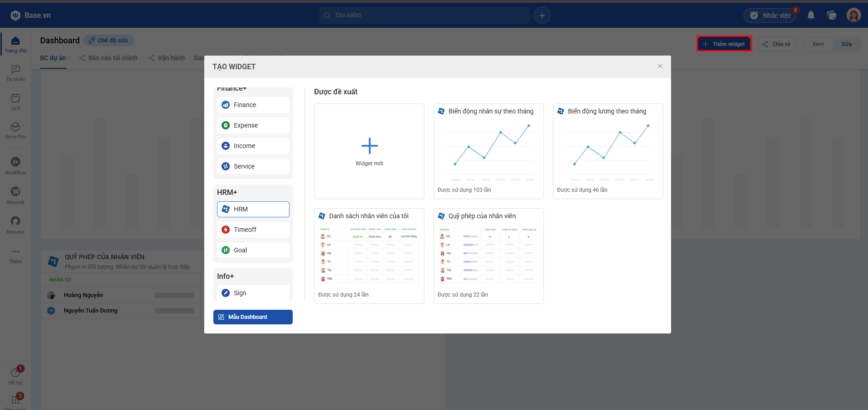The height and width of the screenshot is (410, 868).
Task: Switch to Sửa edit mode
Action: 847,44
